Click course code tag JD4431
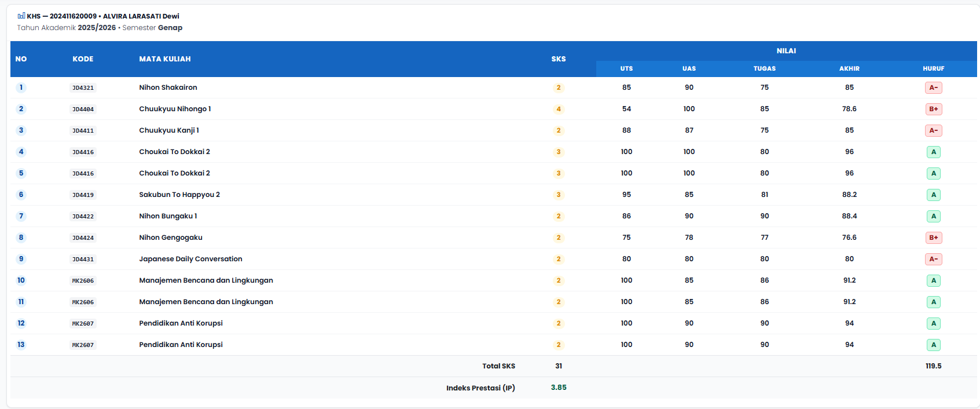980x409 pixels. (83, 259)
